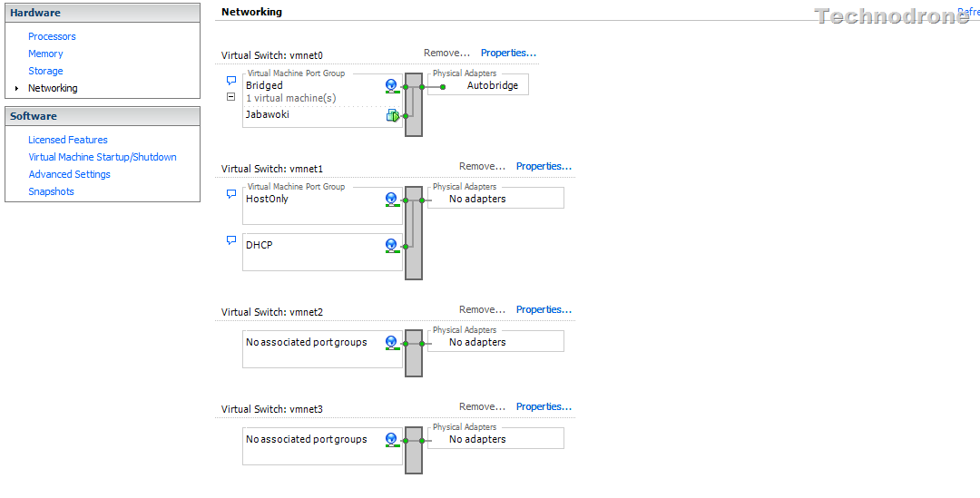Select the DHCP port group label

click(x=260, y=245)
